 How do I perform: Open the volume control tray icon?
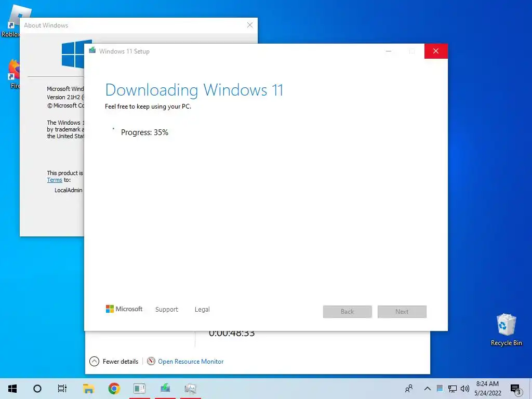tap(465, 389)
